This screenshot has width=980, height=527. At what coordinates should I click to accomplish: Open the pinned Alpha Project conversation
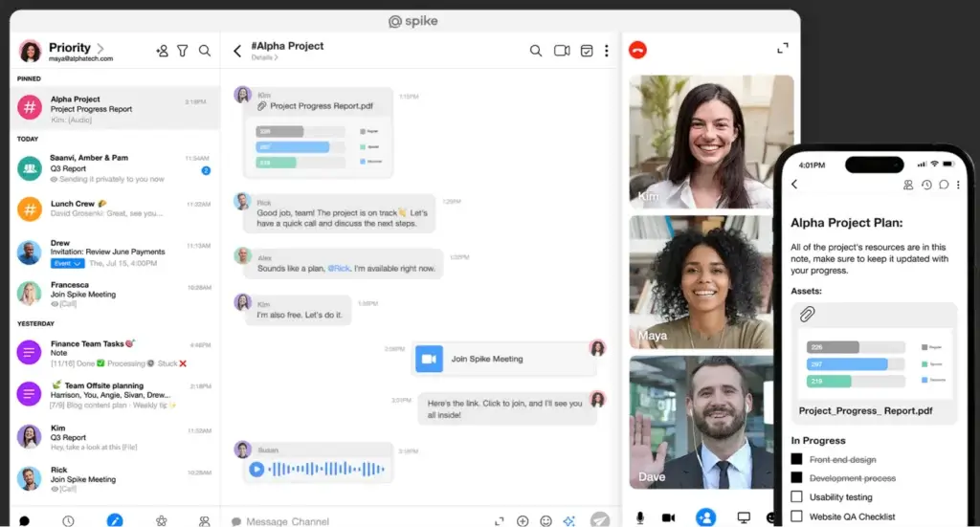pos(115,109)
